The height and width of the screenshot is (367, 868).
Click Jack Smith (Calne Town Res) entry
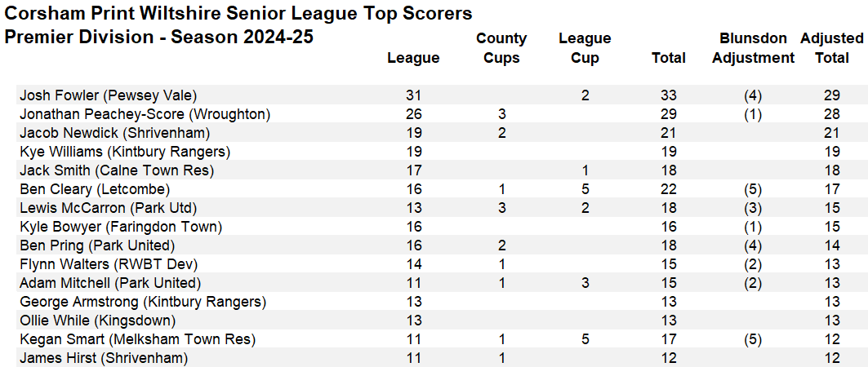116,170
